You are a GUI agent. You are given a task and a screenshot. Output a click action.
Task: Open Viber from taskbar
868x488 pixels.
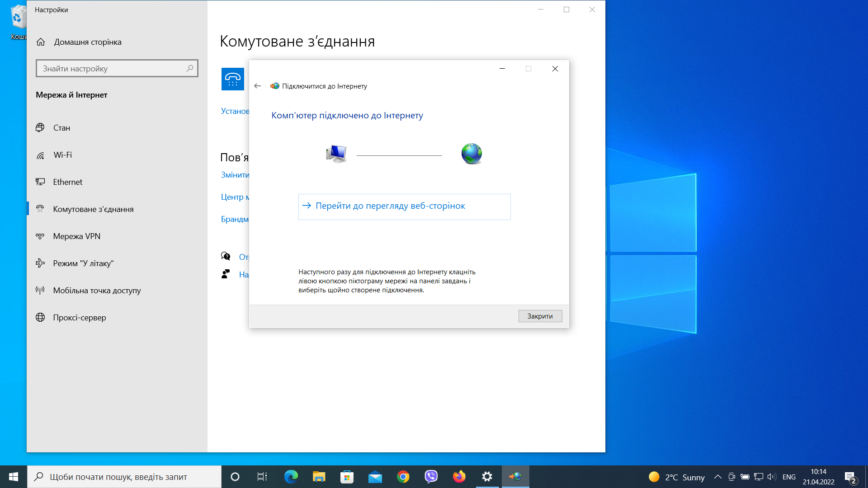[431, 477]
